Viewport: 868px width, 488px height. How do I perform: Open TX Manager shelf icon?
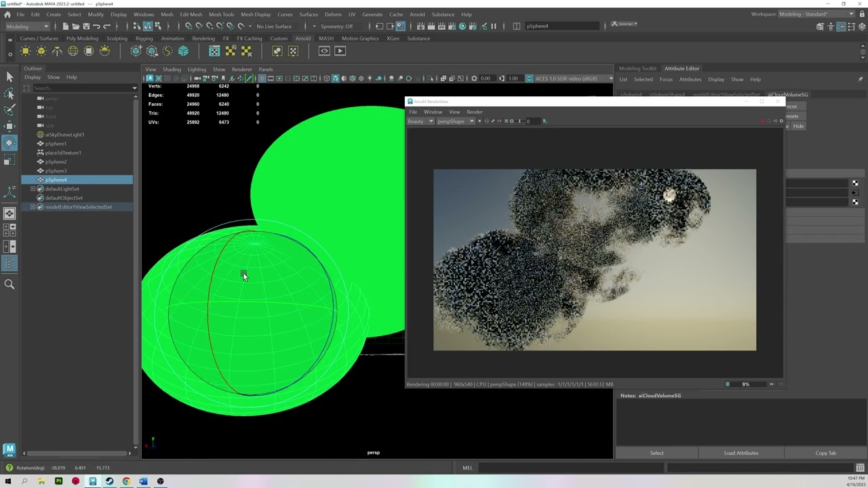[x=214, y=51]
